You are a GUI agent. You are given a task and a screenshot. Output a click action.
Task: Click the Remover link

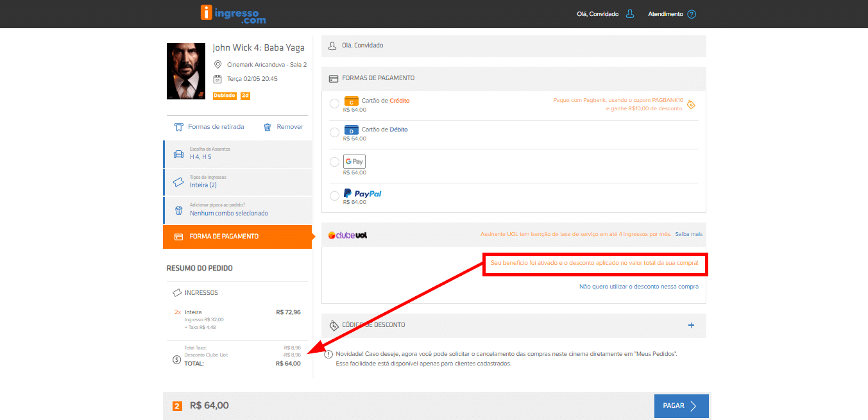(290, 127)
